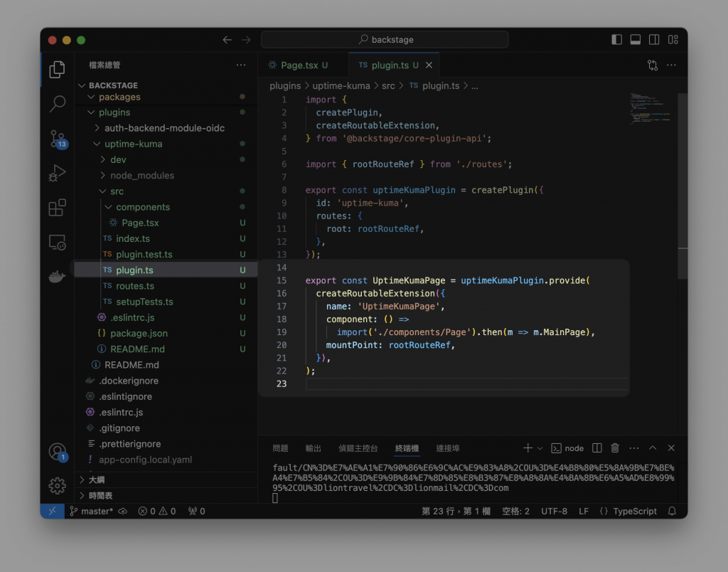This screenshot has width=728, height=572.
Task: Open the Terminal panel tab
Action: (407, 448)
